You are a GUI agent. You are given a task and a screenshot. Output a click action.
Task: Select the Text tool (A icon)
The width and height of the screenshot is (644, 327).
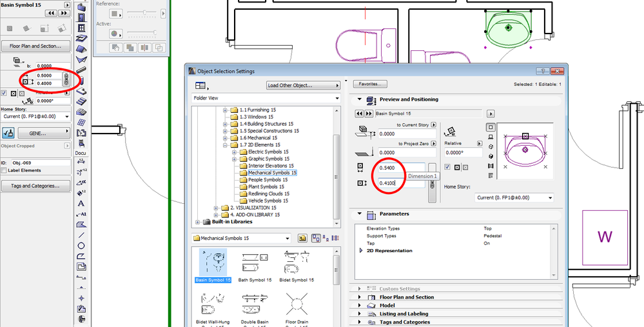[x=81, y=203]
